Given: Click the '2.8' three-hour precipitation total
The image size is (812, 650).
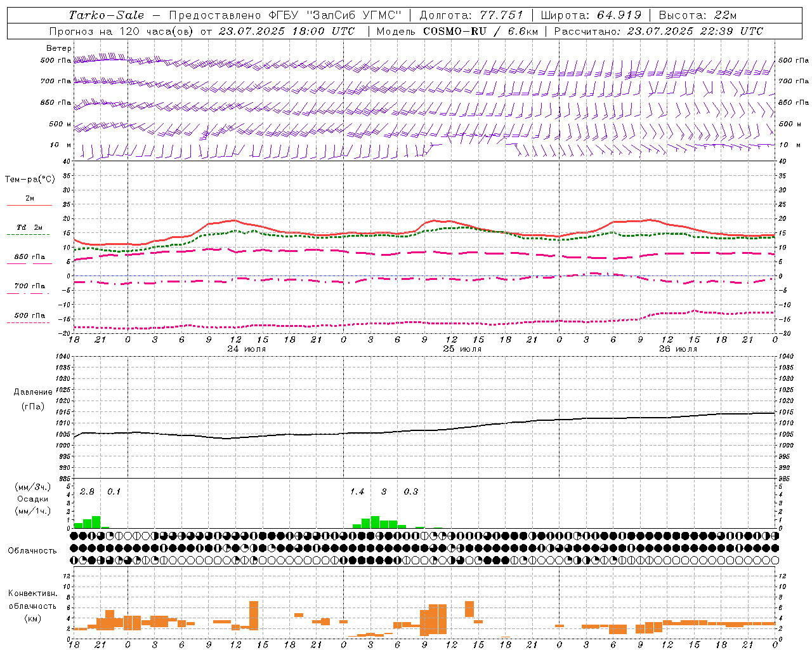Looking at the screenshot, I should 87,491.
